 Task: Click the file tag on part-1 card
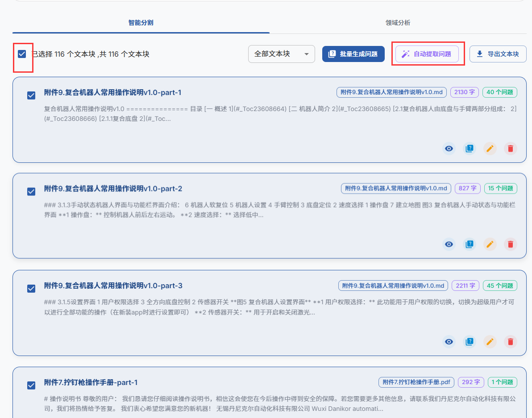tap(391, 92)
